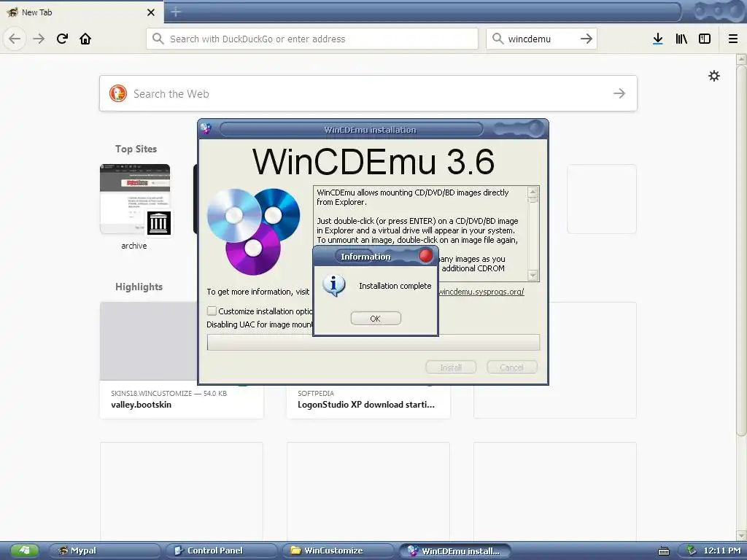Switch to Control Panel taskbar button
This screenshot has height=560, width=747.
pyautogui.click(x=221, y=551)
